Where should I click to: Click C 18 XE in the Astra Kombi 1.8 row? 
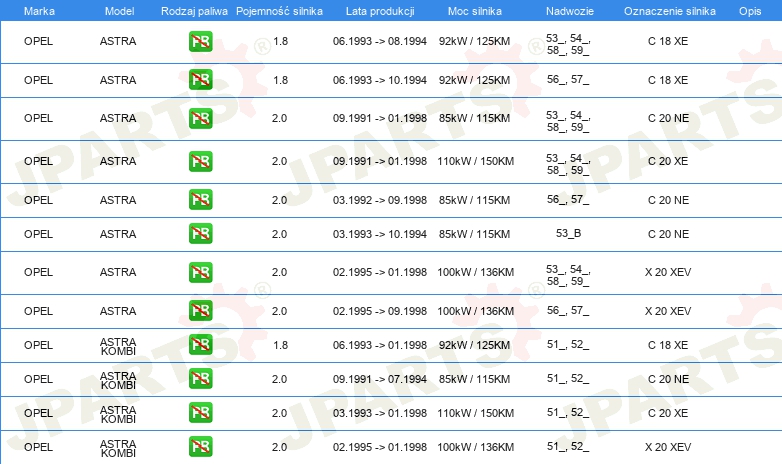[668, 345]
